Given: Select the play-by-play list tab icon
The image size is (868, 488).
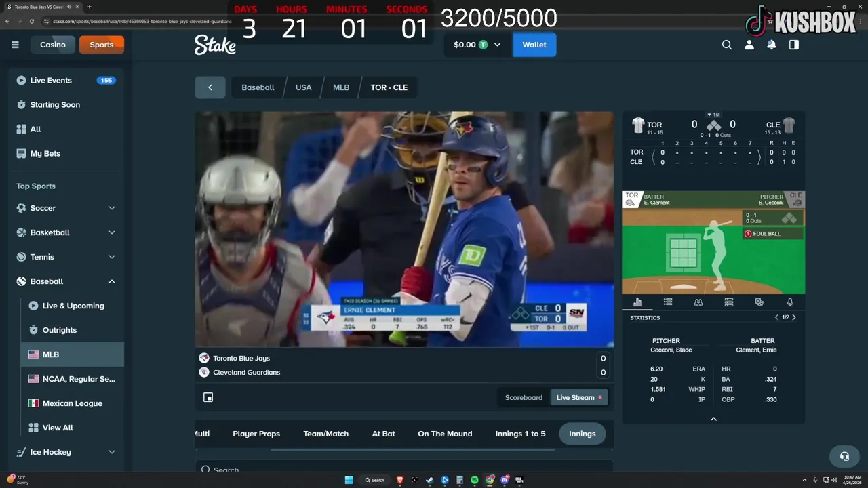Looking at the screenshot, I should [x=668, y=302].
